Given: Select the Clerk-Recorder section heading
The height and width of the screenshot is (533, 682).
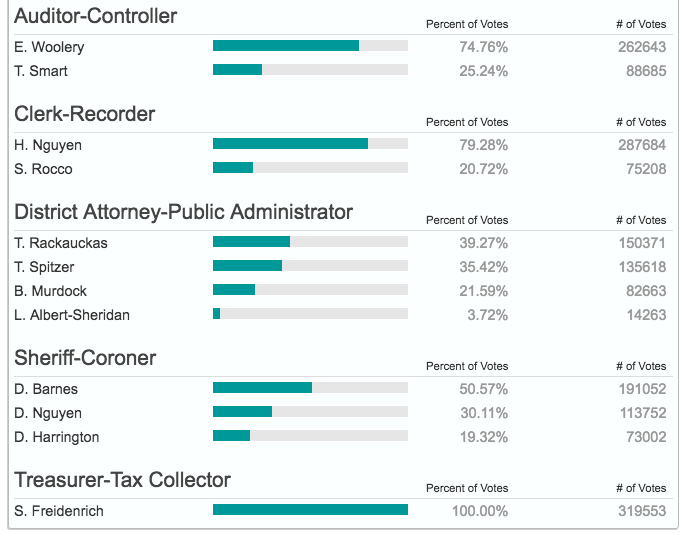Looking at the screenshot, I should [85, 114].
